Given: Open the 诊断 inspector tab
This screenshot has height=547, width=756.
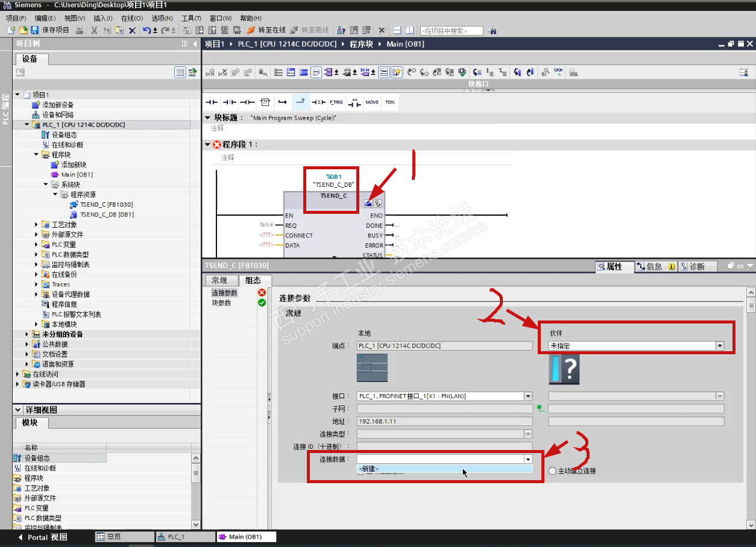Looking at the screenshot, I should (697, 266).
